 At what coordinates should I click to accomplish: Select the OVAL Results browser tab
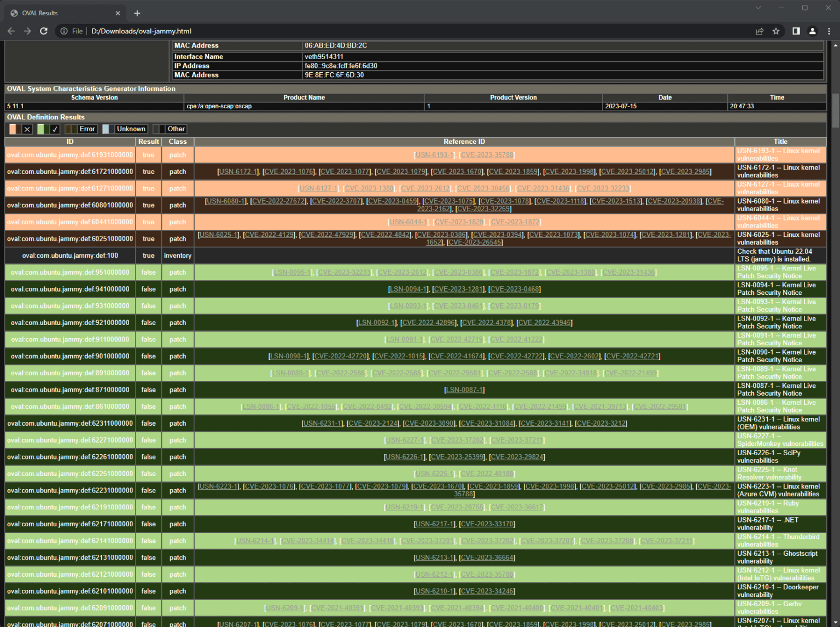pyautogui.click(x=60, y=12)
